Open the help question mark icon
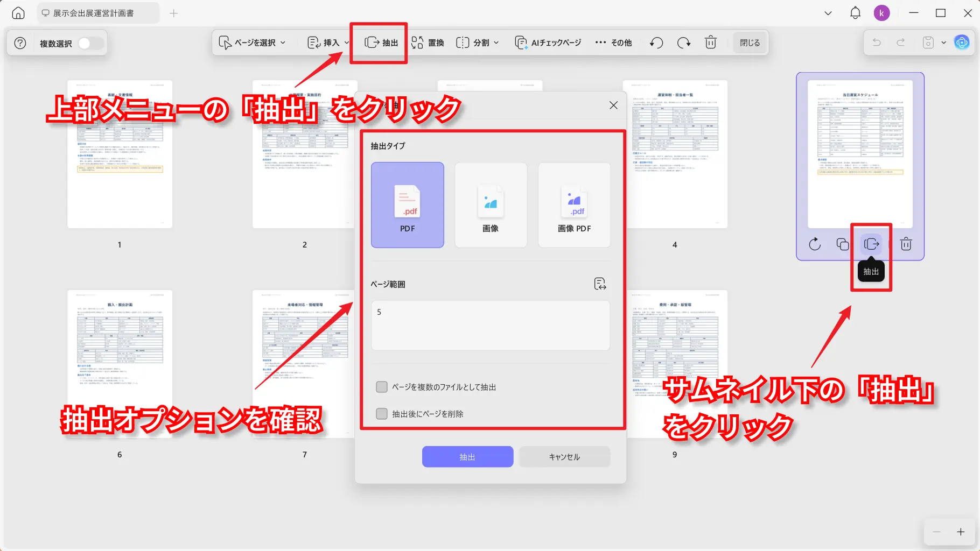The image size is (980, 551). click(20, 43)
